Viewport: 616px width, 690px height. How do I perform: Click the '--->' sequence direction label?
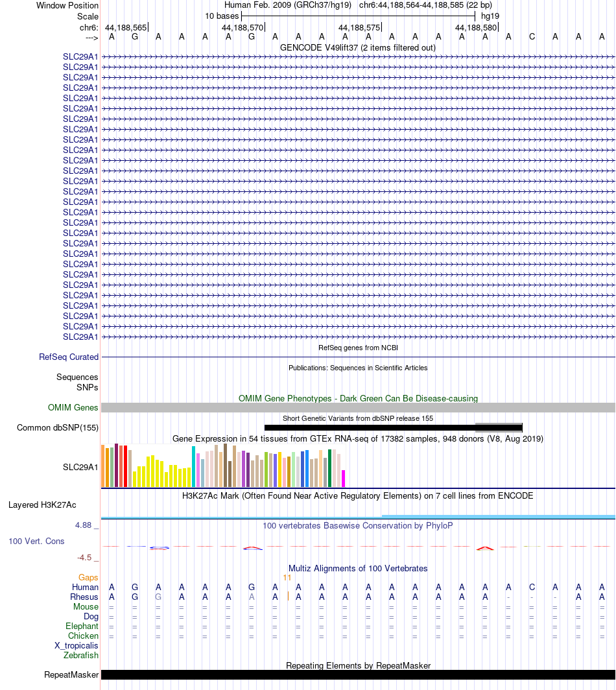91,38
